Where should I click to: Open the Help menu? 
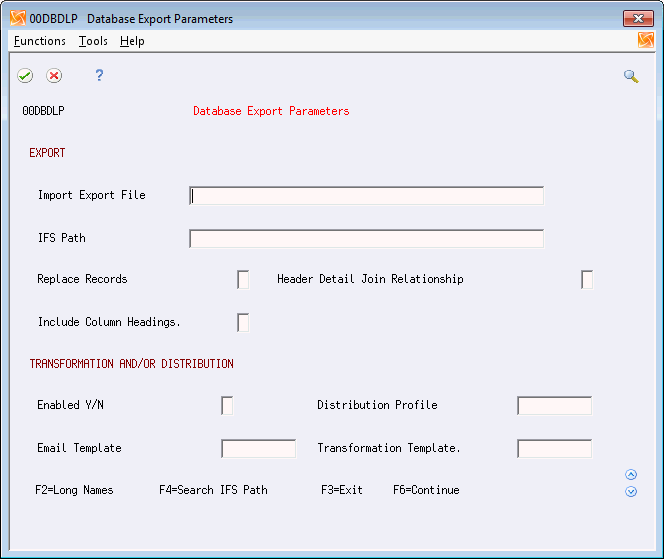click(132, 41)
